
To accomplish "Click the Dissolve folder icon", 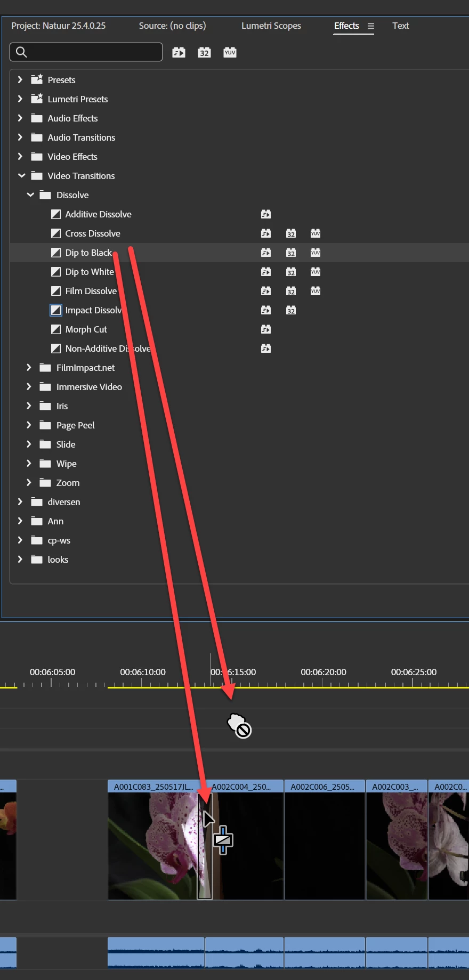I will [45, 195].
